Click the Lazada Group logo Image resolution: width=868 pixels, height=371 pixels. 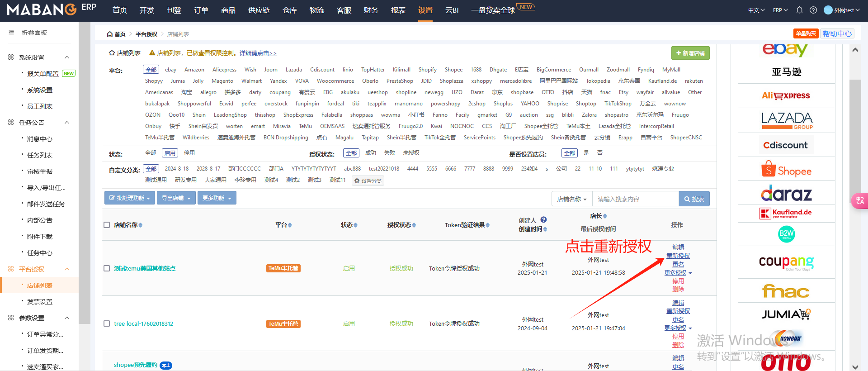787,120
